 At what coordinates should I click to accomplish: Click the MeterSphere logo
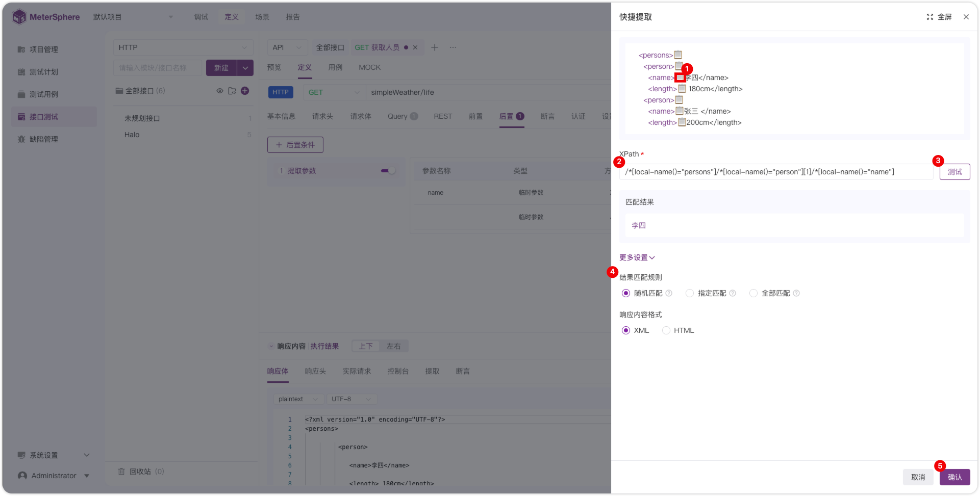pyautogui.click(x=46, y=17)
